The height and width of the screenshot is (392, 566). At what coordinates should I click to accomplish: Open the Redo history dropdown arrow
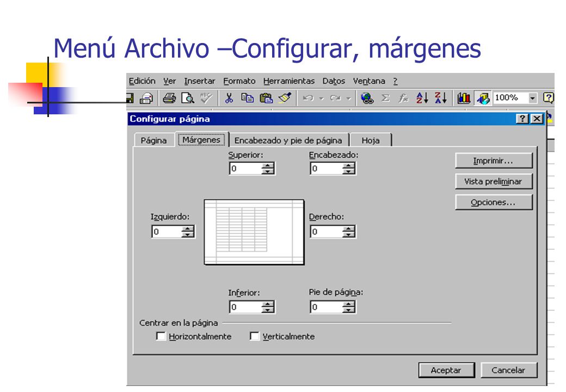click(348, 98)
